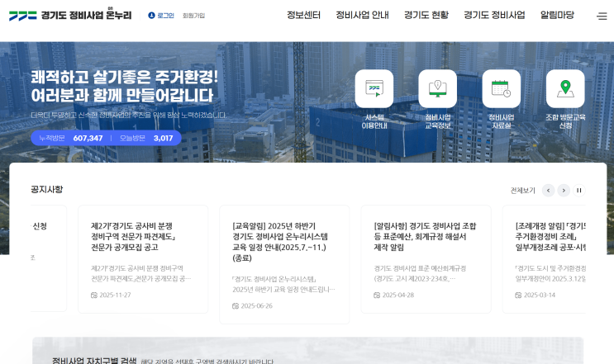
Task: Show previous notice with left arrow
Action: [x=548, y=191]
